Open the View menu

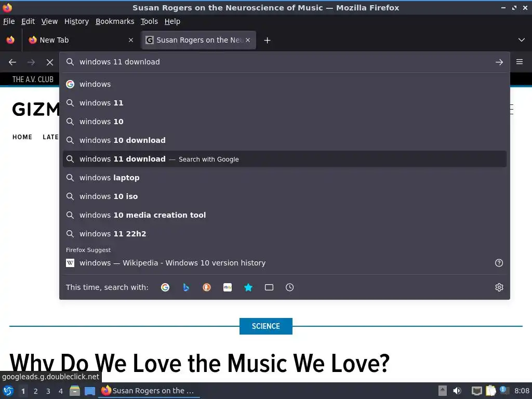(x=49, y=21)
